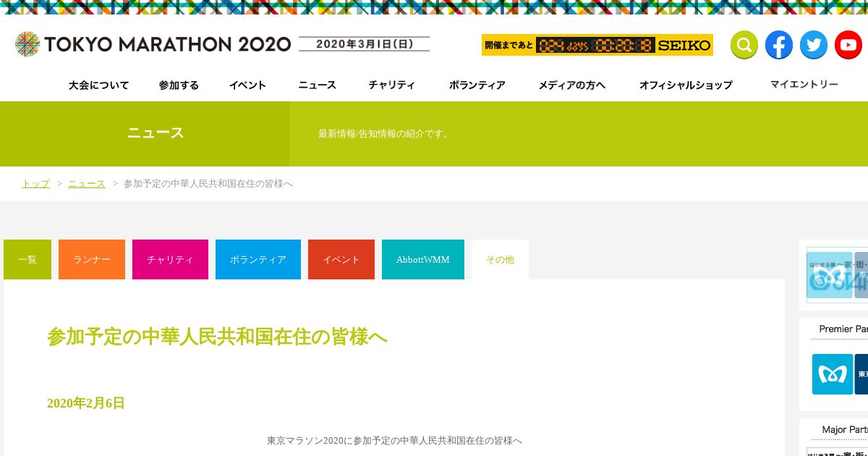
Task: Click the SEIKO countdown banner
Action: (597, 45)
